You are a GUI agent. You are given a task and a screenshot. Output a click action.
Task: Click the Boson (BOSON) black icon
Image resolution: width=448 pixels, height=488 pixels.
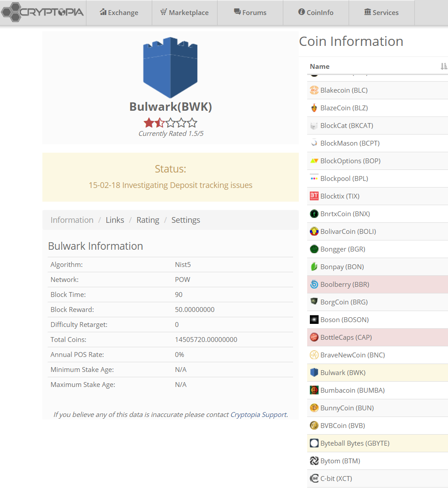point(314,319)
